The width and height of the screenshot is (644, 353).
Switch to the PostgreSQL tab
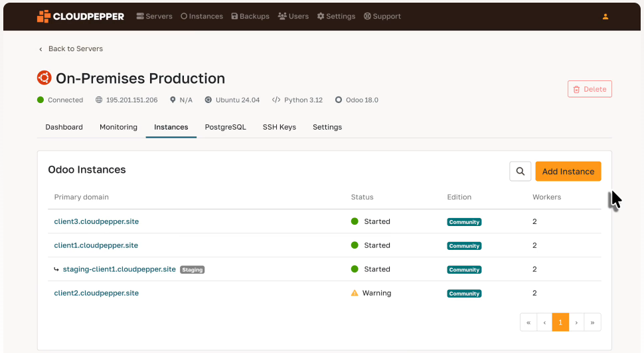pos(225,127)
